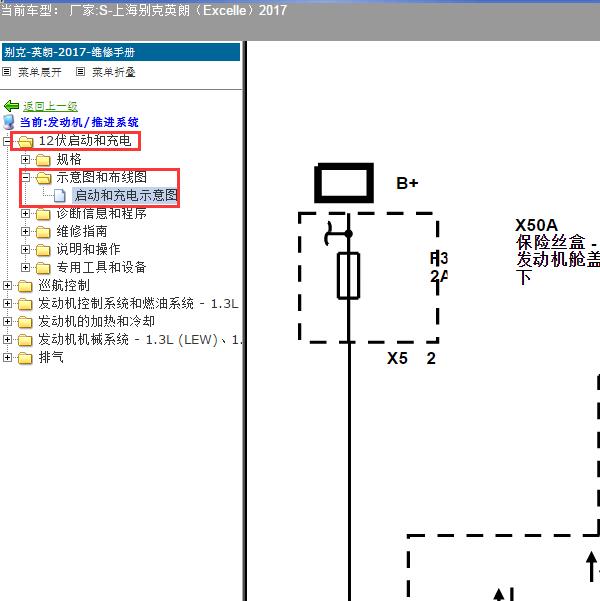Expand 发动机控制系统和燃油系统 node
The height and width of the screenshot is (601, 600).
tap(7, 304)
